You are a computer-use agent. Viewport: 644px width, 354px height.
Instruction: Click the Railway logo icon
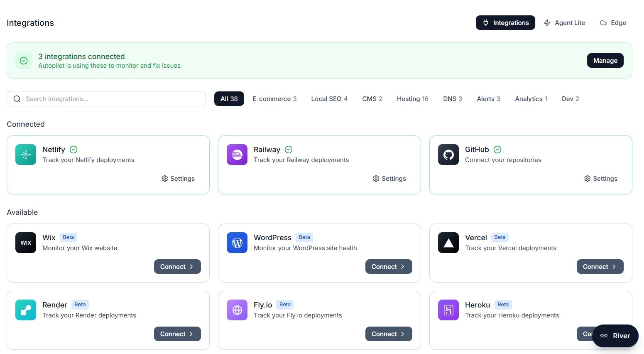click(x=237, y=155)
